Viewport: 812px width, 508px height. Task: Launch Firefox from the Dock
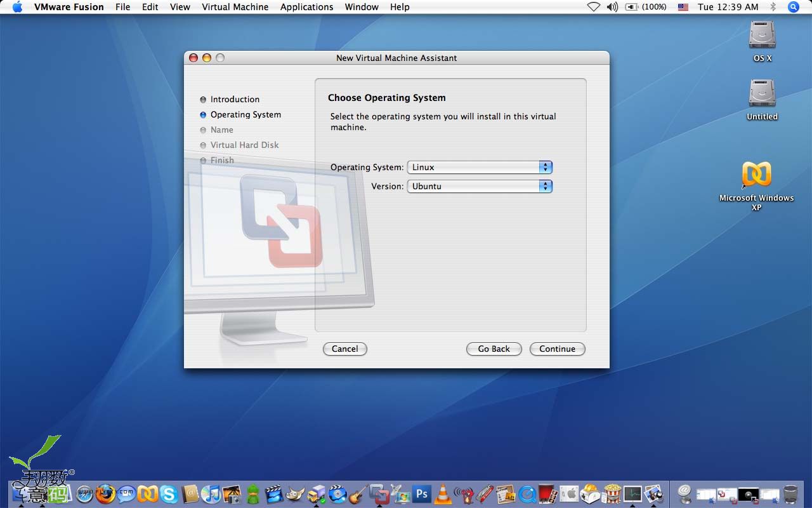pos(105,494)
